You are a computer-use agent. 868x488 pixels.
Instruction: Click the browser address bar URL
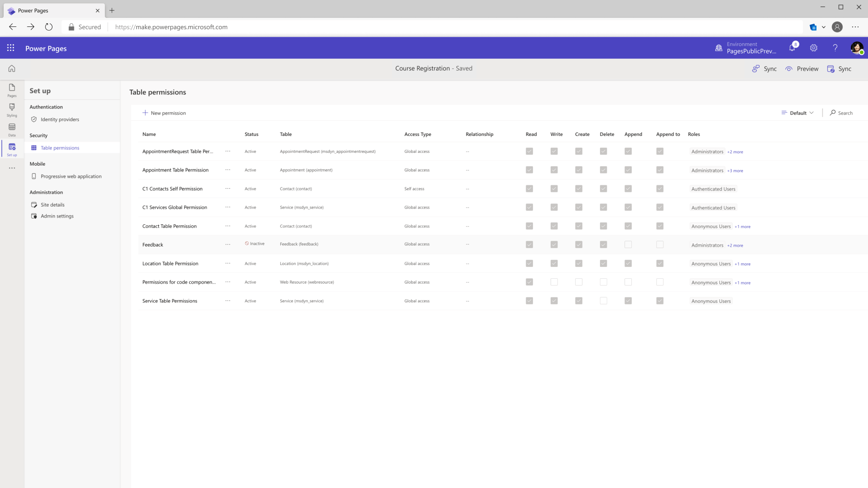[x=171, y=27]
